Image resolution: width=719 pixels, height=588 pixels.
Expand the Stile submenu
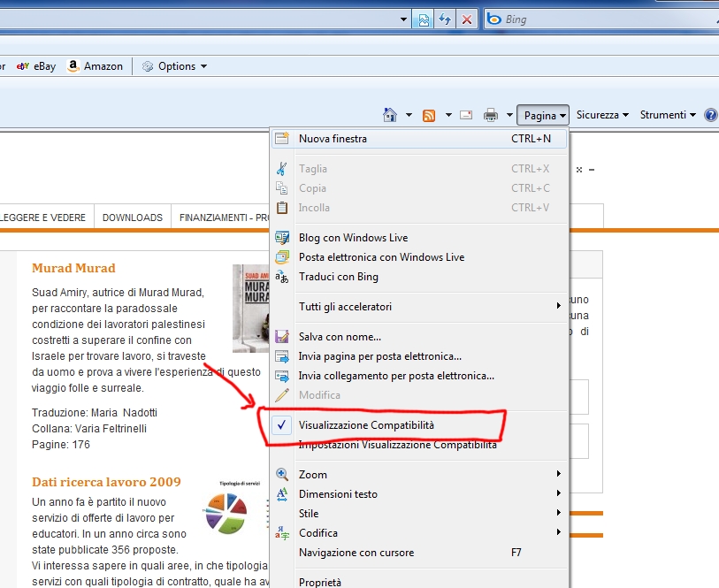click(559, 513)
